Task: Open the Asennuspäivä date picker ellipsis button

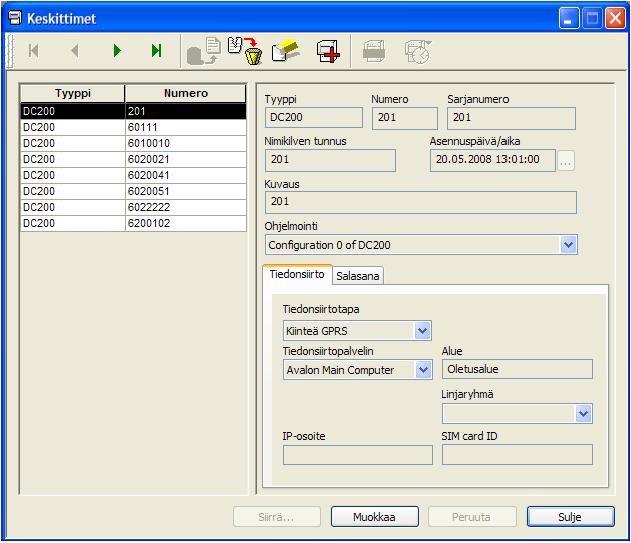Action: (566, 161)
